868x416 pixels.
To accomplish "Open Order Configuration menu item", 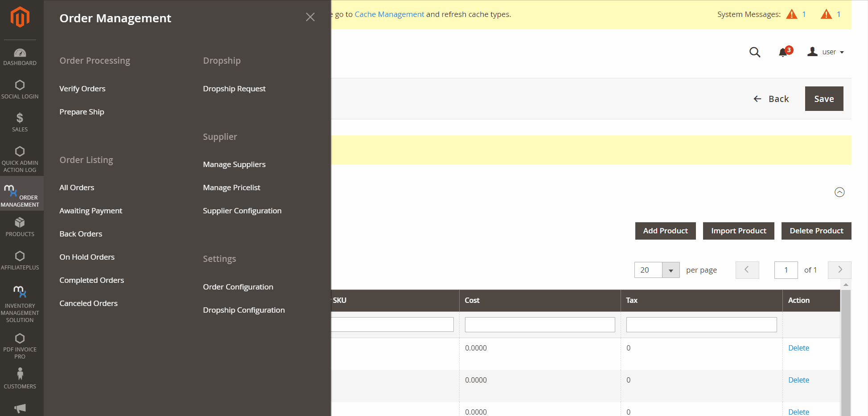I will tap(238, 287).
